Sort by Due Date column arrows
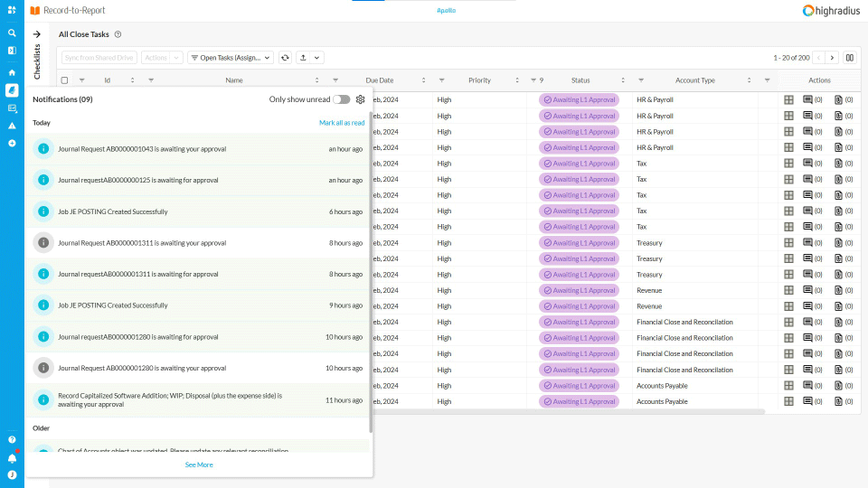The width and height of the screenshot is (868, 488). (423, 80)
